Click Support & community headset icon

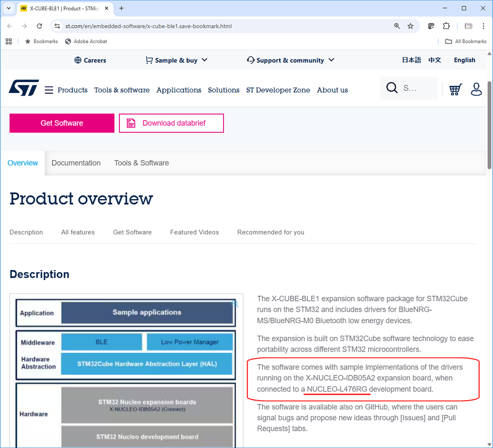(251, 60)
